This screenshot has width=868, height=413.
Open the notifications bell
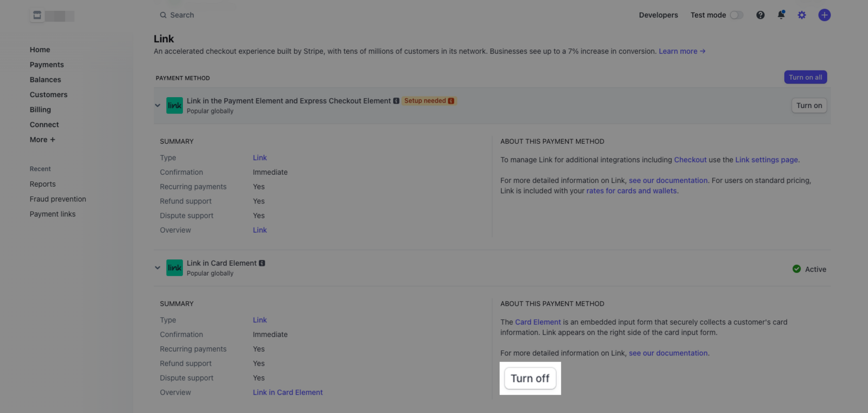coord(781,15)
